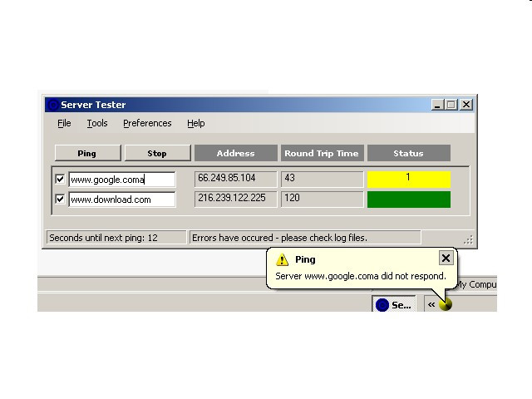Click the yellow status indicator showing 1
This screenshot has width=532, height=399.
(409, 180)
